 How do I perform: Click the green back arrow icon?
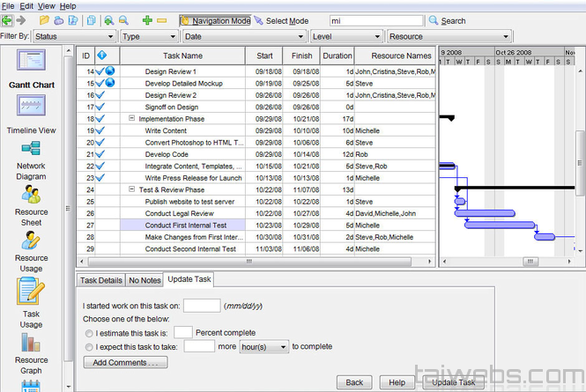click(8, 20)
